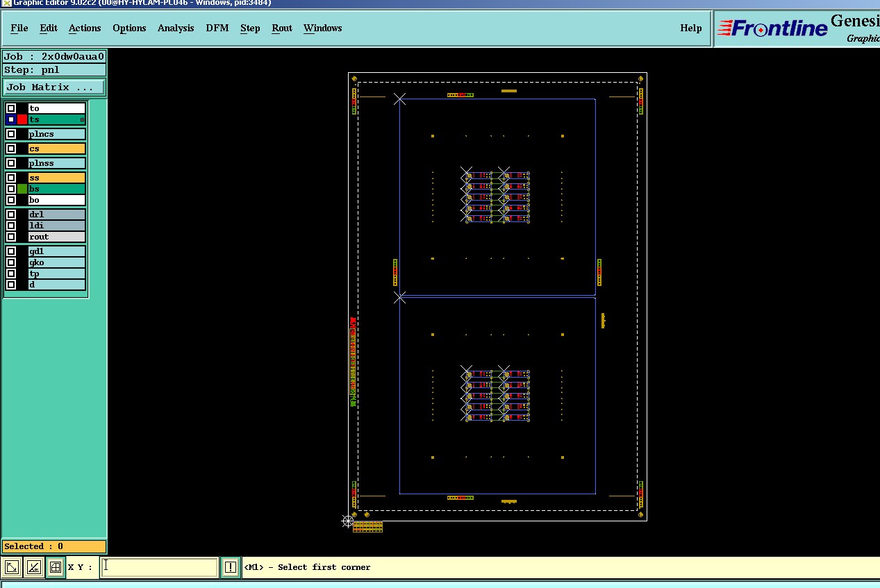This screenshot has height=588, width=880.
Task: Toggle checkbox for layer drl
Action: pyautogui.click(x=11, y=215)
